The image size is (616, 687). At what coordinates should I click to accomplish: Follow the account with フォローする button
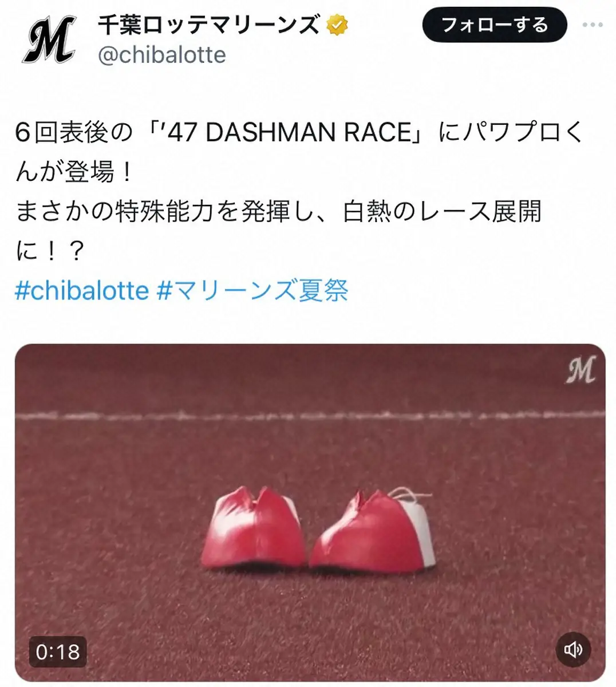tap(495, 25)
